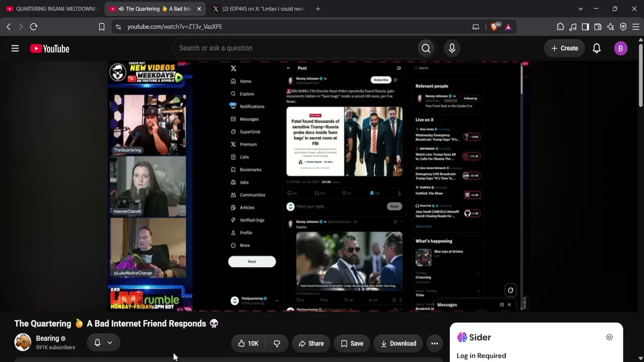Install app icon in the address bar
This screenshot has height=362, width=644.
tap(476, 27)
